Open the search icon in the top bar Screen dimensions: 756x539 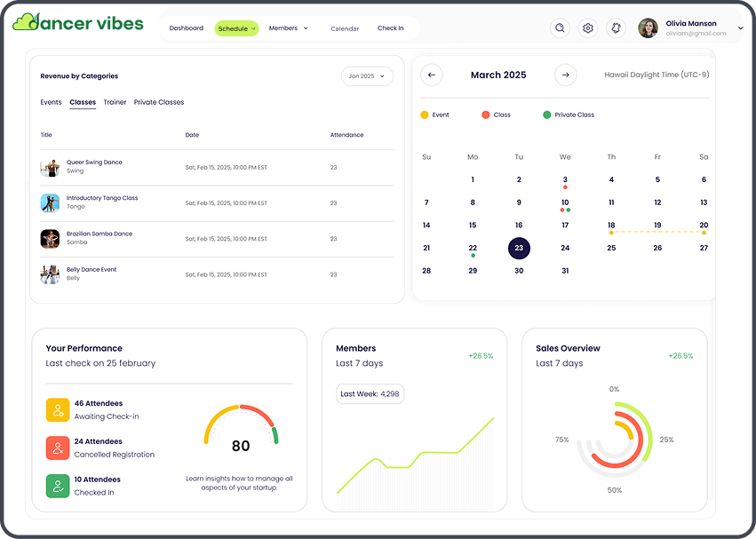(560, 28)
